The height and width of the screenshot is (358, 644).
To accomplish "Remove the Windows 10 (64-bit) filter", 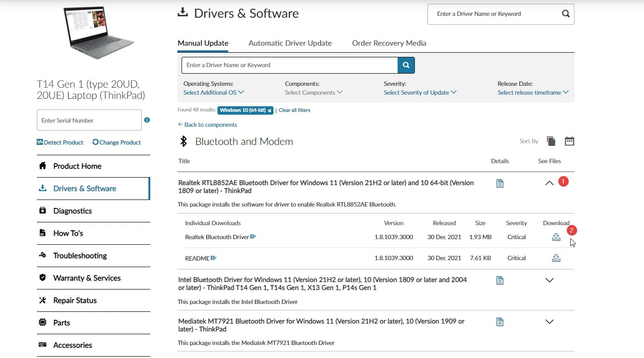I will click(270, 110).
